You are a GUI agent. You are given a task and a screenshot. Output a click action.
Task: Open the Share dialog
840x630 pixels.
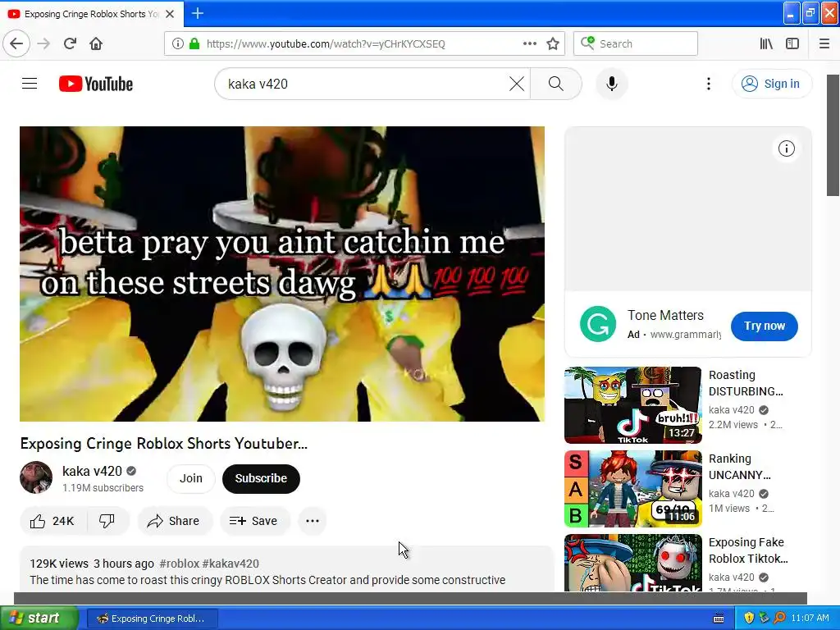click(x=175, y=521)
